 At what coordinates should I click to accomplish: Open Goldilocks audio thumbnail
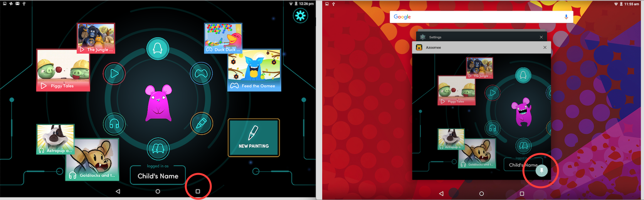92,160
